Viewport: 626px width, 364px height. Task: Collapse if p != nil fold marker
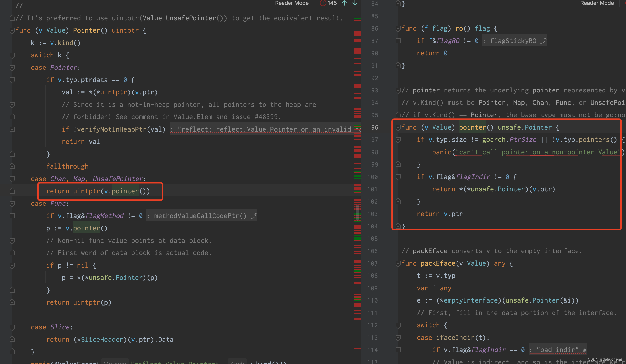click(x=12, y=265)
